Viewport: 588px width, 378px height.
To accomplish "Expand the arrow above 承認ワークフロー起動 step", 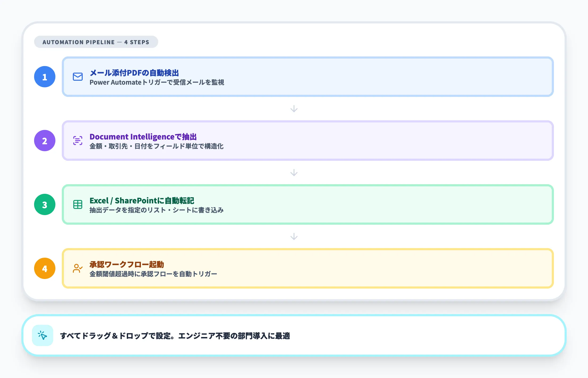I will [294, 236].
